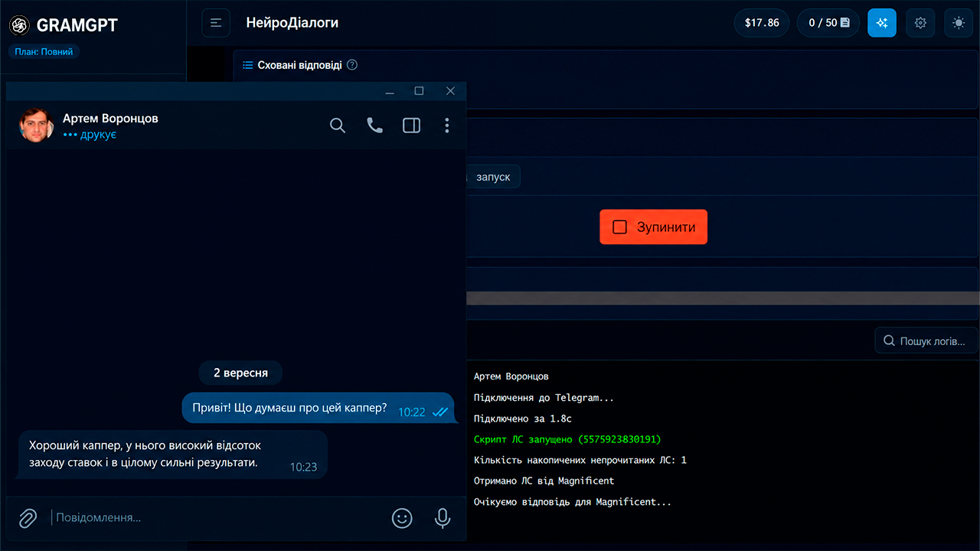The image size is (980, 551).
Task: Open help icon next to Сховані відповіді
Action: (x=352, y=65)
